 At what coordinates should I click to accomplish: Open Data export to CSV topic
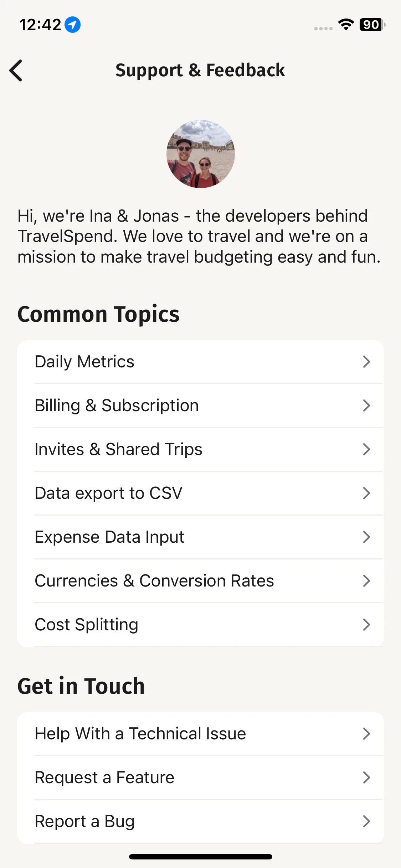(x=200, y=494)
